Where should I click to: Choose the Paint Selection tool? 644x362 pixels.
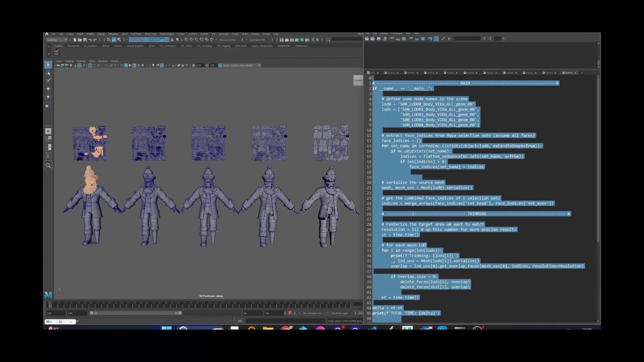pyautogui.click(x=48, y=81)
